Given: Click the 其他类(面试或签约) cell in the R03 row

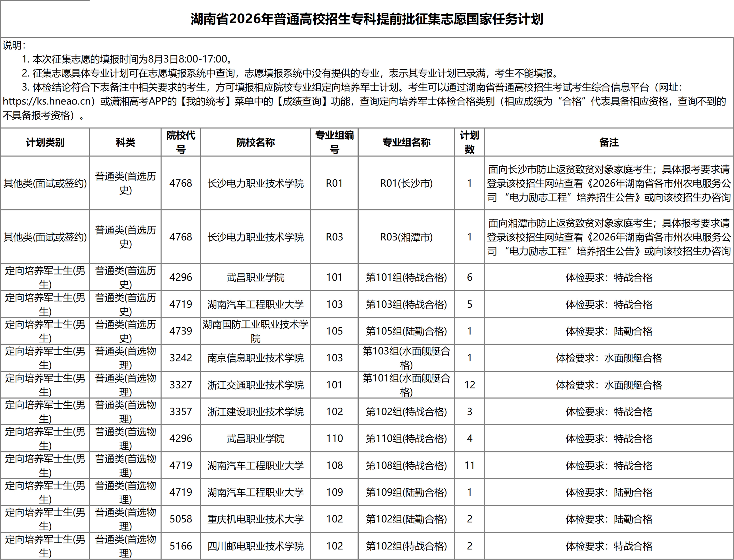Looking at the screenshot, I should tap(45, 237).
